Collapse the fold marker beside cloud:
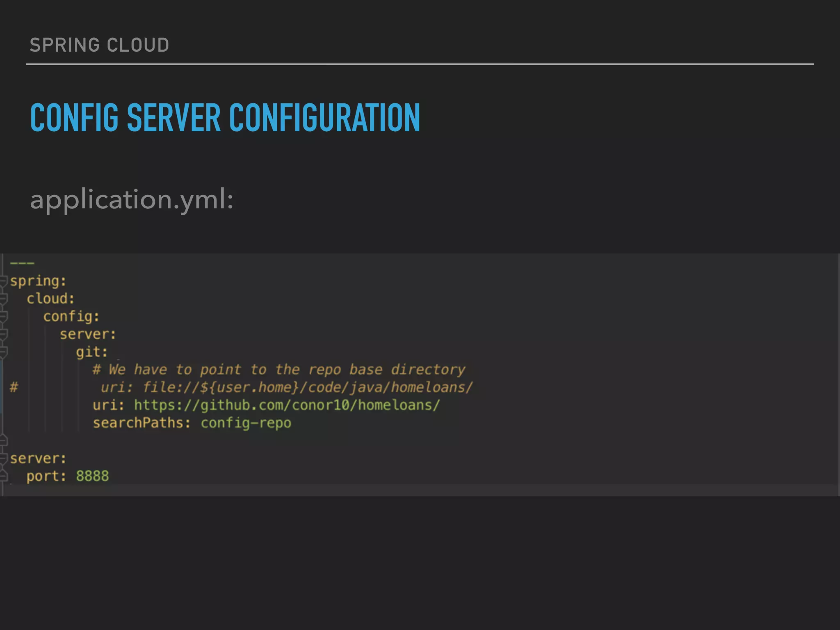The height and width of the screenshot is (630, 840). [3, 299]
